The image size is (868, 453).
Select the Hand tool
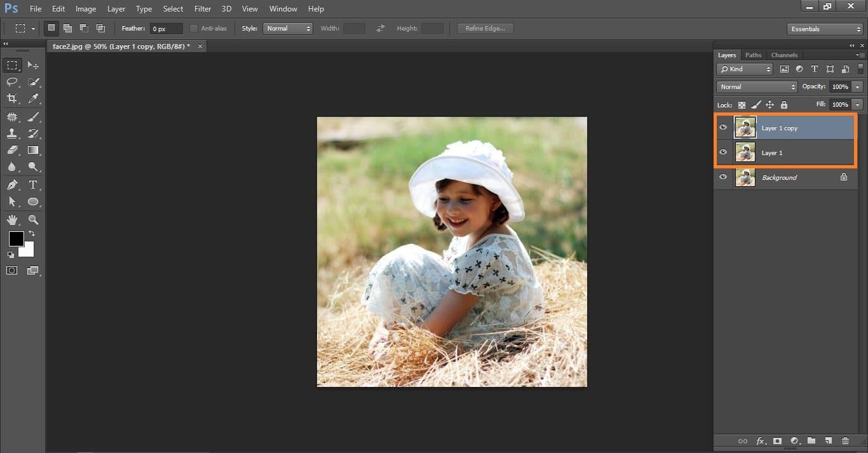click(12, 220)
